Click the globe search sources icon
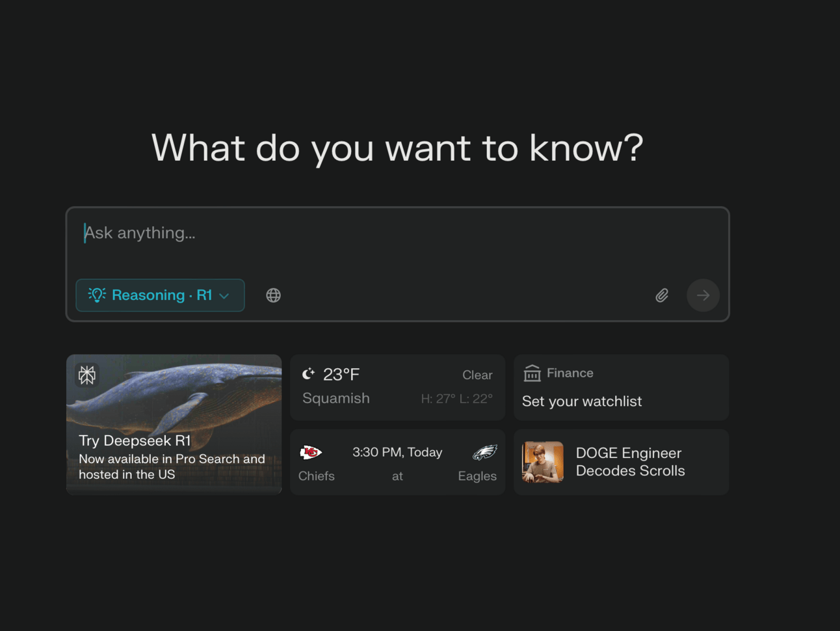The height and width of the screenshot is (631, 840). pyautogui.click(x=273, y=295)
